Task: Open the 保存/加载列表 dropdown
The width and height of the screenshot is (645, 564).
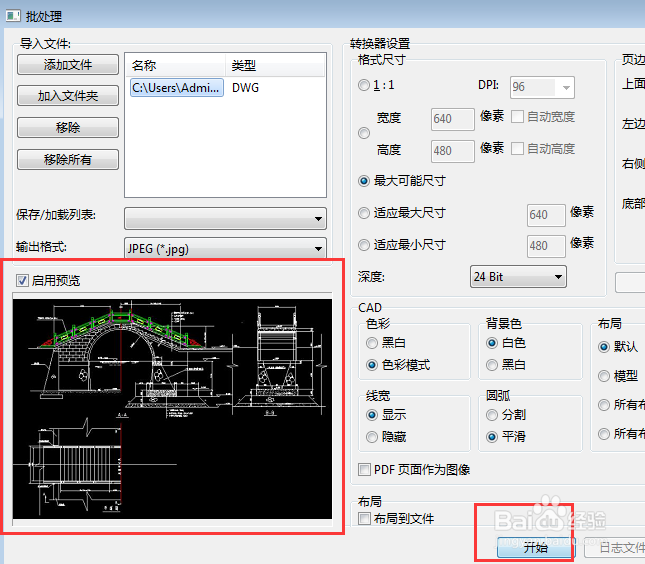Action: pyautogui.click(x=225, y=218)
